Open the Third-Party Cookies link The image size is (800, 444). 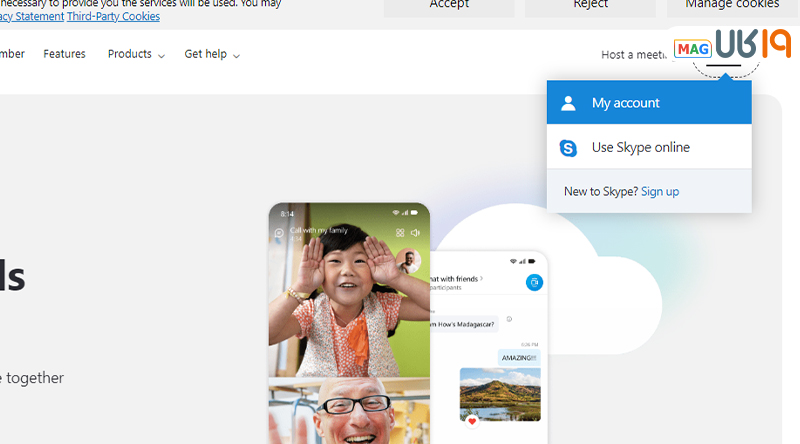click(113, 16)
